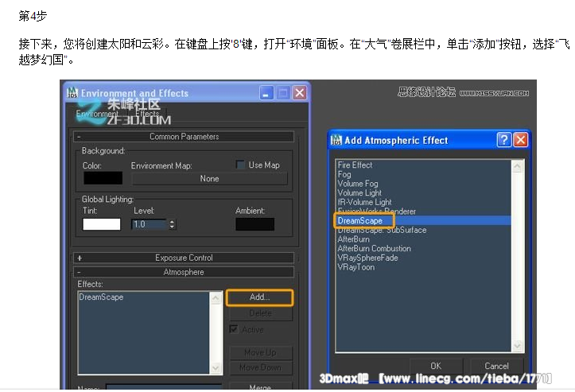
Task: Click the Add... button
Action: (x=259, y=297)
